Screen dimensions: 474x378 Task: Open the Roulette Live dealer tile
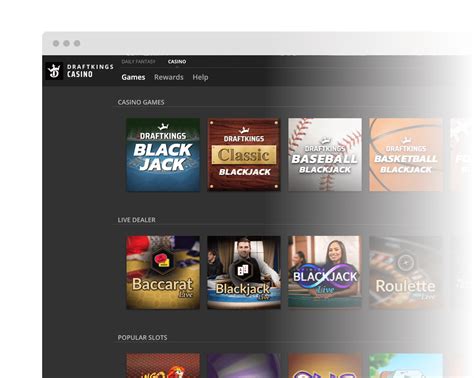point(406,272)
